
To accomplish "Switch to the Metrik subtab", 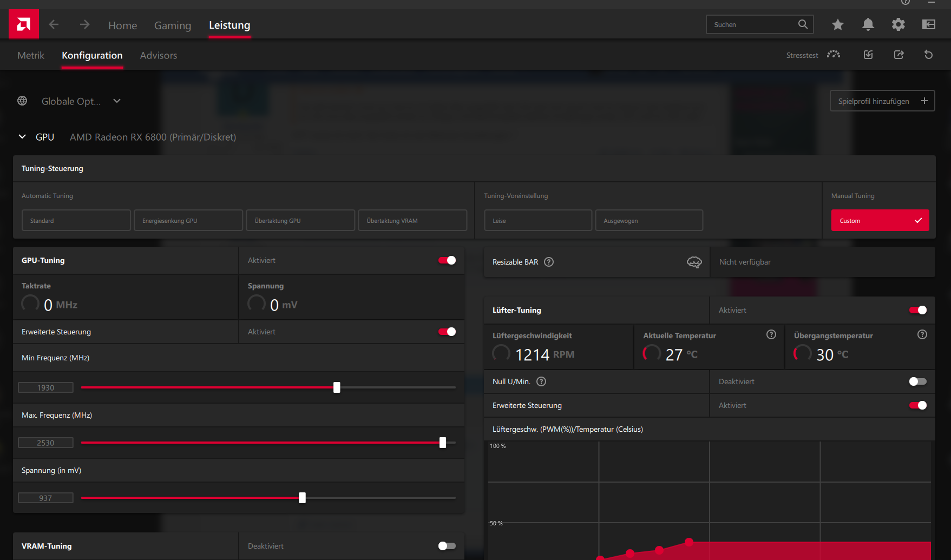I will (31, 55).
